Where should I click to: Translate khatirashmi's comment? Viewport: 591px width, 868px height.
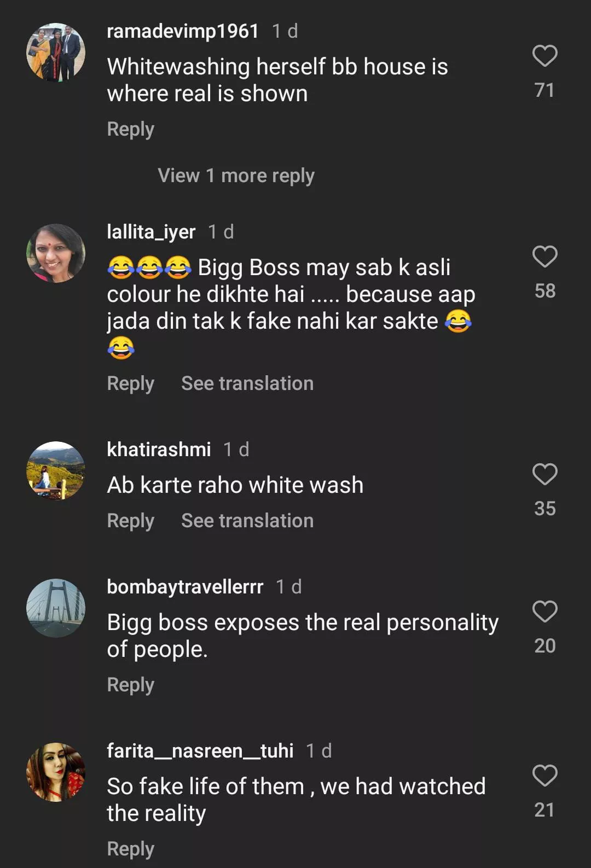247,521
